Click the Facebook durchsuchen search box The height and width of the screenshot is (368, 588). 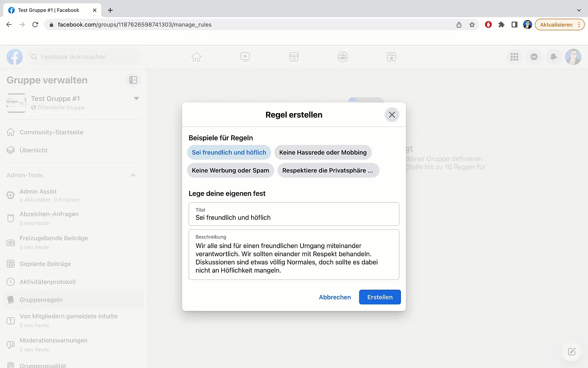point(83,57)
